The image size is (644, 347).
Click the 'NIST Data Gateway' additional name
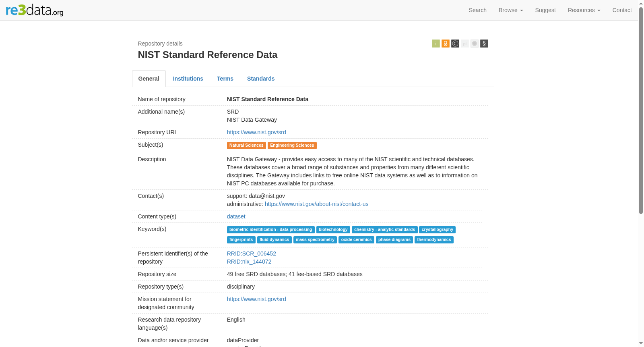pyautogui.click(x=252, y=120)
